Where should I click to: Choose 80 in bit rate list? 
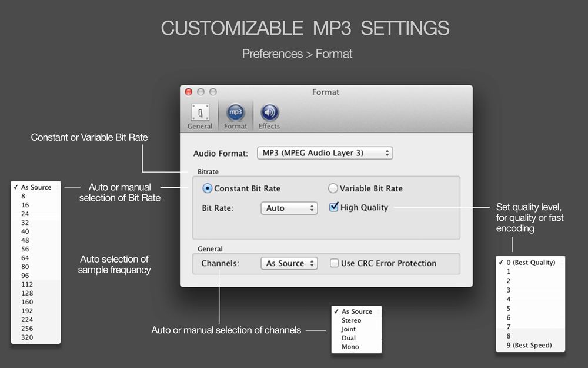(x=36, y=267)
